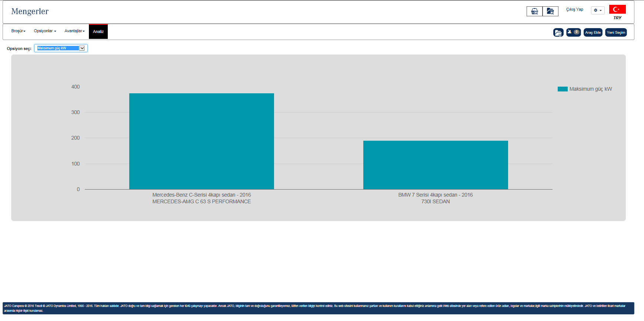This screenshot has width=644, height=321.
Task: Click the BMW 730i Sedan bar
Action: (x=436, y=165)
